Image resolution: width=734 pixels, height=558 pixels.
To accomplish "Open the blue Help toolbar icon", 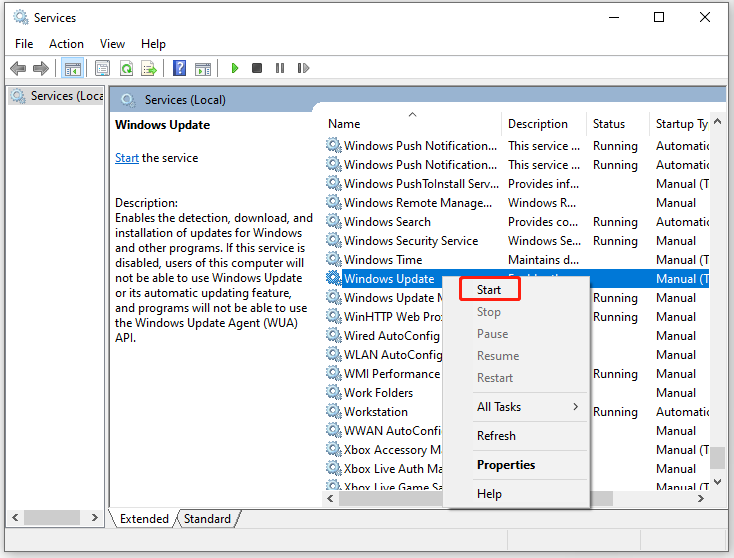I will [x=180, y=68].
